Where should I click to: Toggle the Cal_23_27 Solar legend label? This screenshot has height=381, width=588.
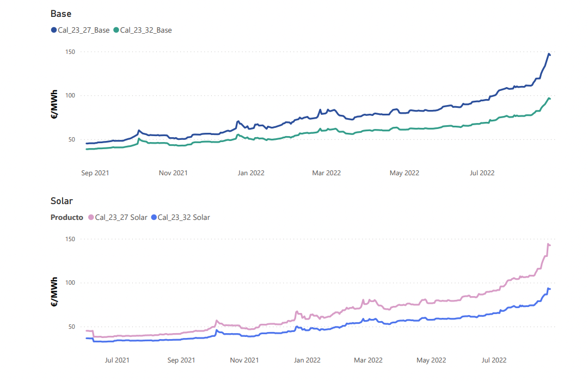pyautogui.click(x=121, y=217)
